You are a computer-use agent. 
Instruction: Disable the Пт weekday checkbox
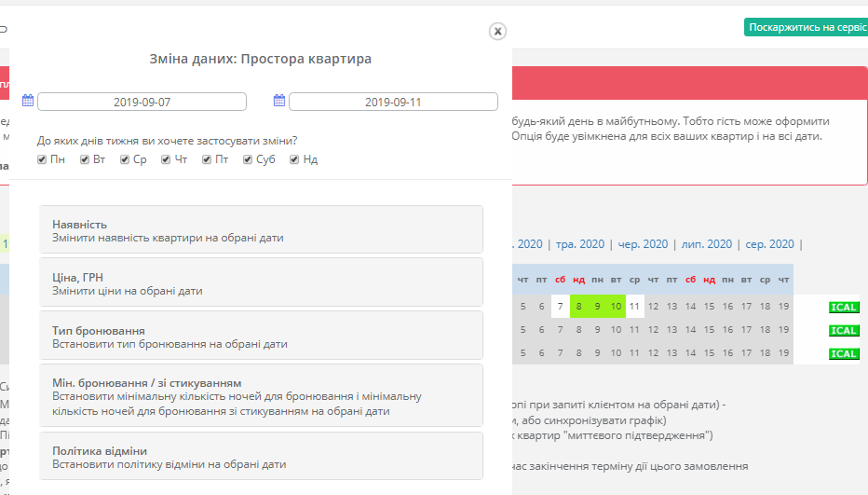pyautogui.click(x=207, y=159)
